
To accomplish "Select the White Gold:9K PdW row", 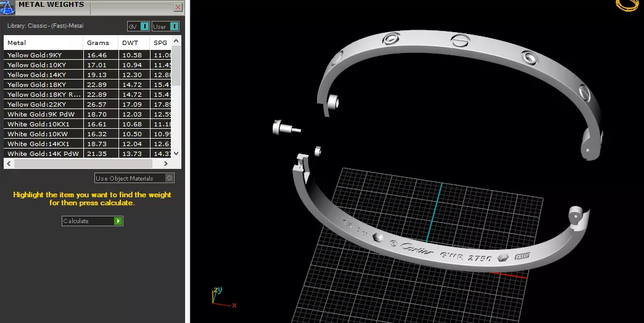I will 88,114.
